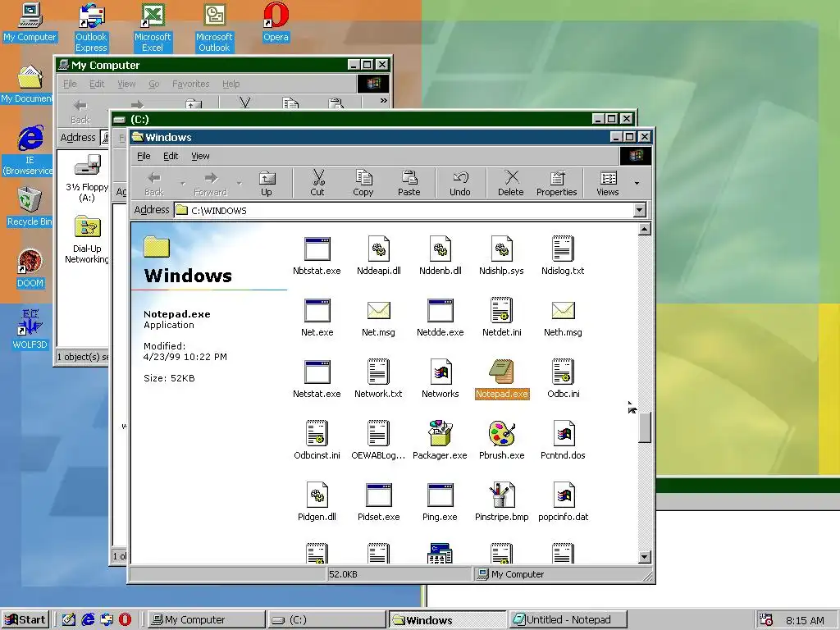Select the Netstat.exe file
Viewport: 840px width, 630px height.
(x=317, y=379)
